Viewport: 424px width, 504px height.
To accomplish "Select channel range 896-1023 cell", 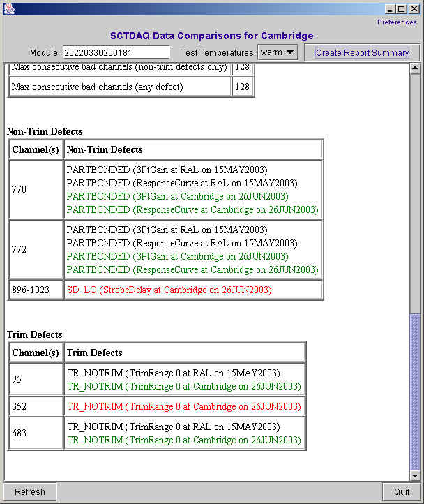I will click(36, 290).
